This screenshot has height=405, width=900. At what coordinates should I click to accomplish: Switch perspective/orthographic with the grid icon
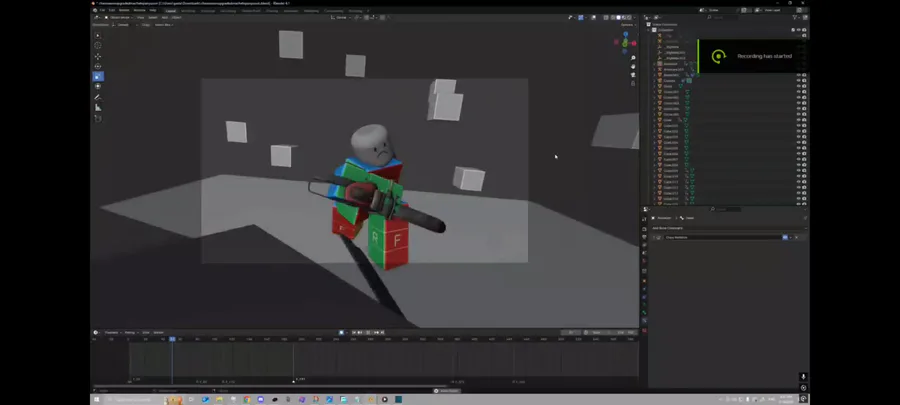click(x=633, y=83)
